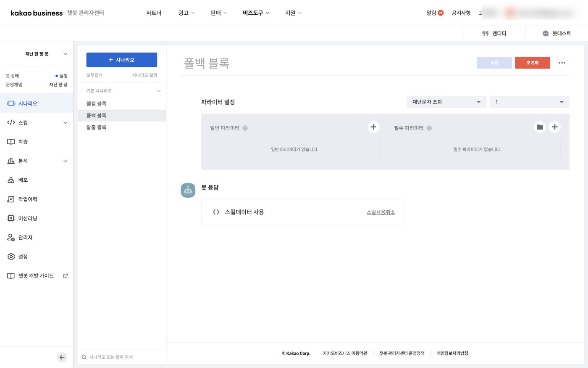Open the 광고 top menu

(186, 13)
